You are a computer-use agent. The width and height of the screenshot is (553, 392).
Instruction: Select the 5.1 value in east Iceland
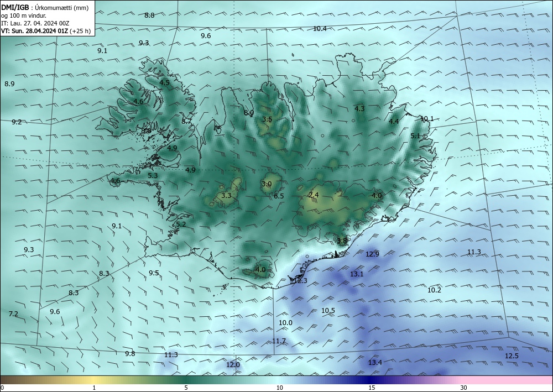[x=415, y=135]
